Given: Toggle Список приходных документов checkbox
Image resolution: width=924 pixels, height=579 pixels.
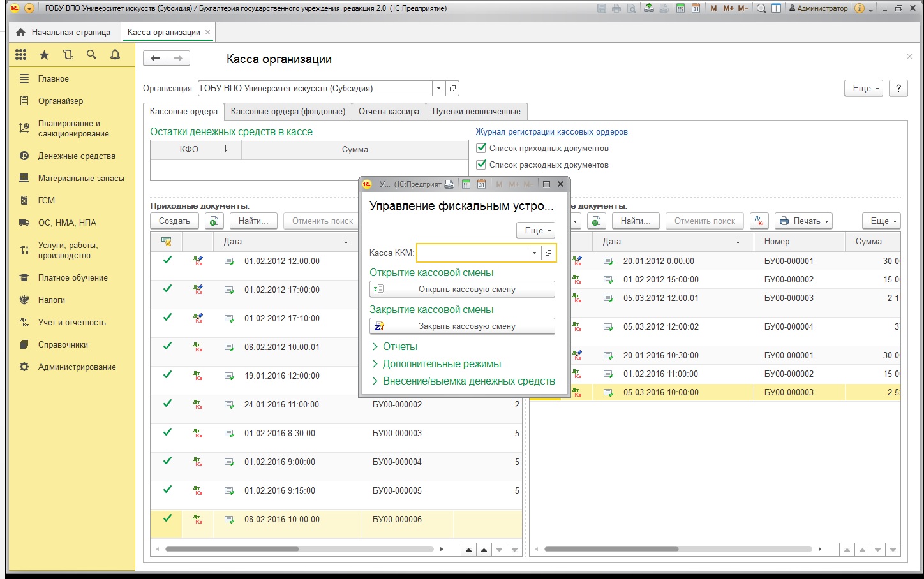Looking at the screenshot, I should (482, 148).
